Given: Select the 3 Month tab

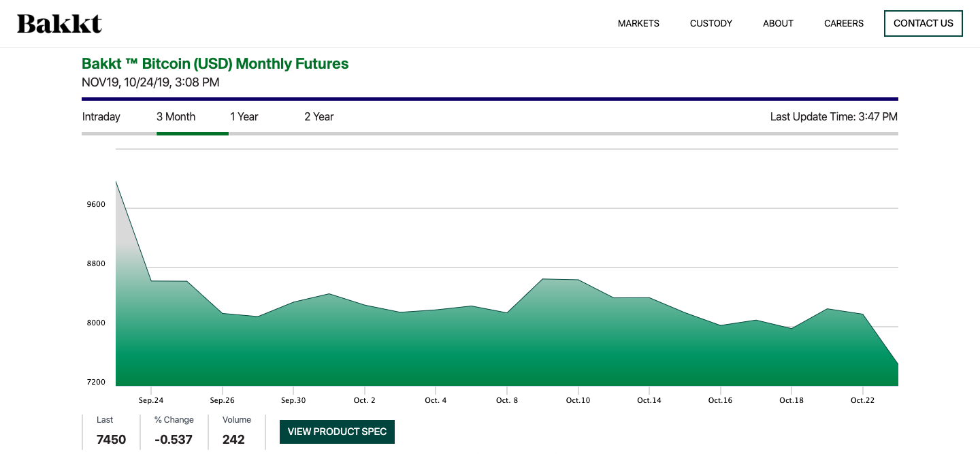Looking at the screenshot, I should tap(176, 116).
